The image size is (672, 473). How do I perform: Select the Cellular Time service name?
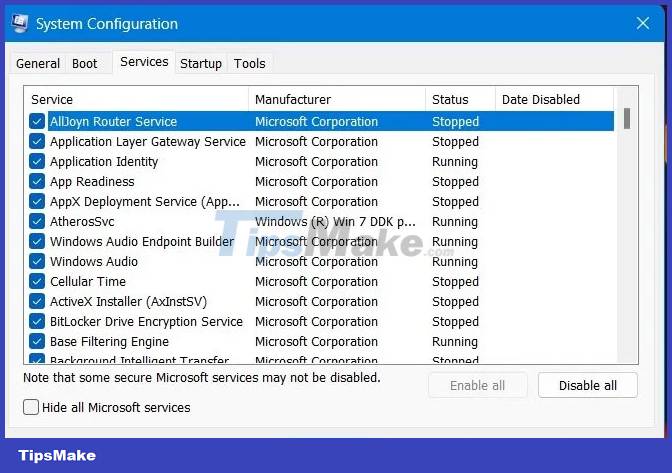pyautogui.click(x=88, y=282)
